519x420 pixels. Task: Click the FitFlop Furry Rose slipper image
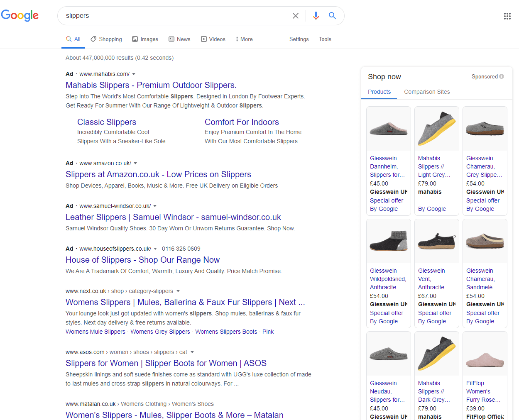[485, 354]
